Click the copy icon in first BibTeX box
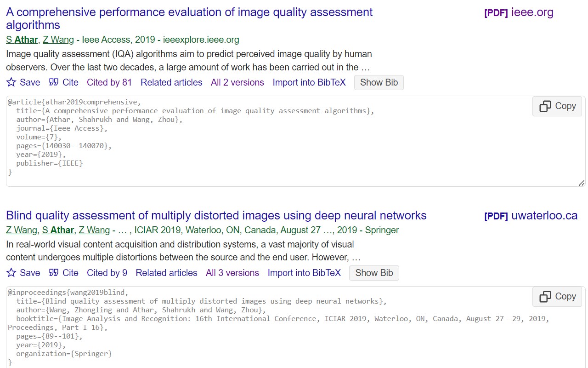588x368 pixels. click(x=545, y=106)
